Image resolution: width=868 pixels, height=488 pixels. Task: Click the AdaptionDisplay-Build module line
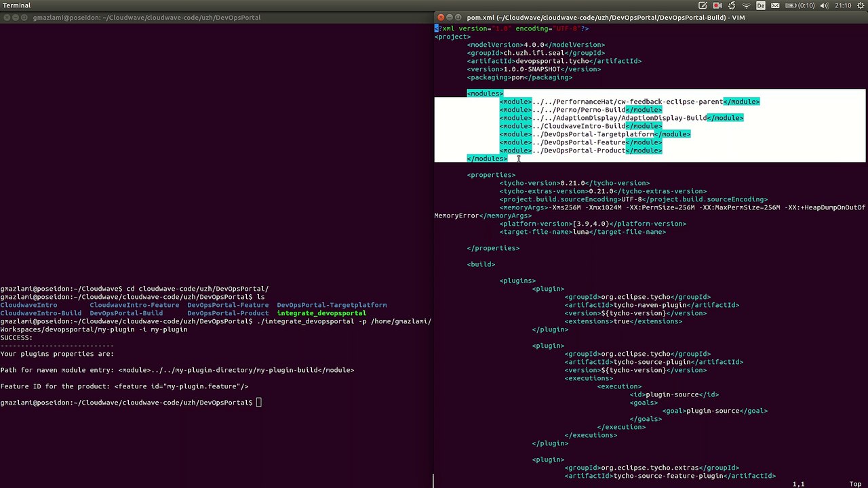click(x=621, y=118)
